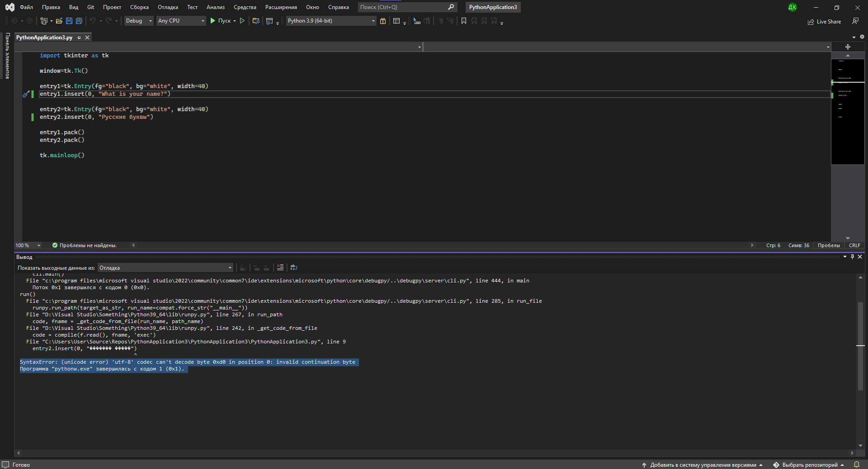Viewport: 868px width, 469px height.
Task: Click the browser window icon in the toolbar
Action: 269,21
